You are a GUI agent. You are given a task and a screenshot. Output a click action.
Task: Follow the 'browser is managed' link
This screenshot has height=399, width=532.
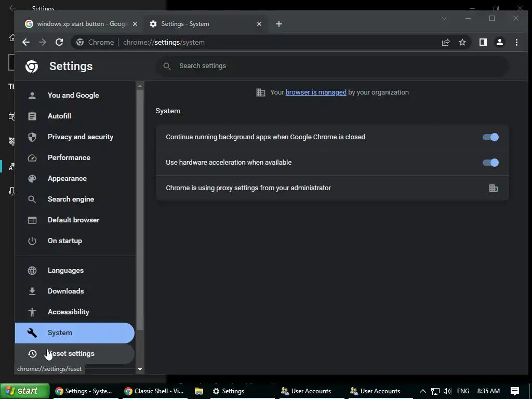(x=316, y=92)
